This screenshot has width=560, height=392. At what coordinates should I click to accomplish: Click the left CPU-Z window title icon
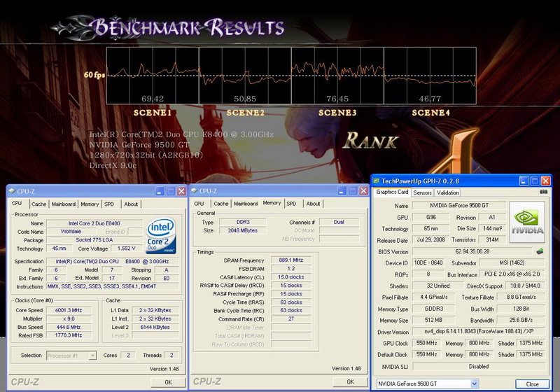(12, 191)
